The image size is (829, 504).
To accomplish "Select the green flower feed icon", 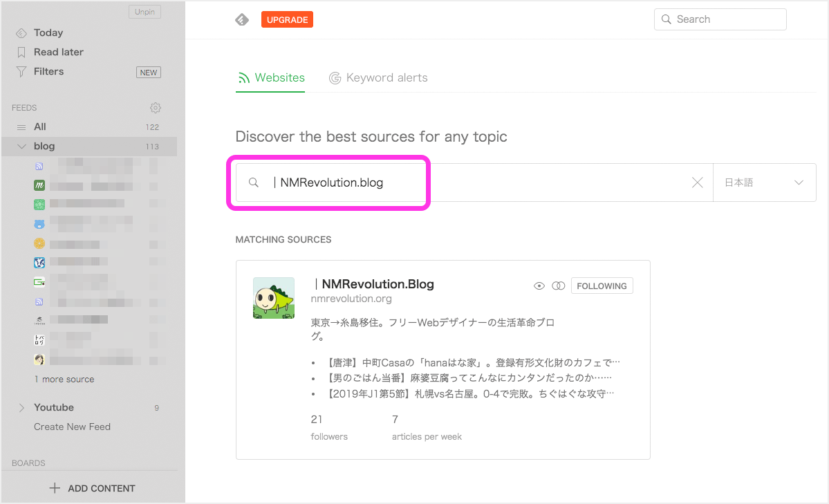I will [39, 205].
